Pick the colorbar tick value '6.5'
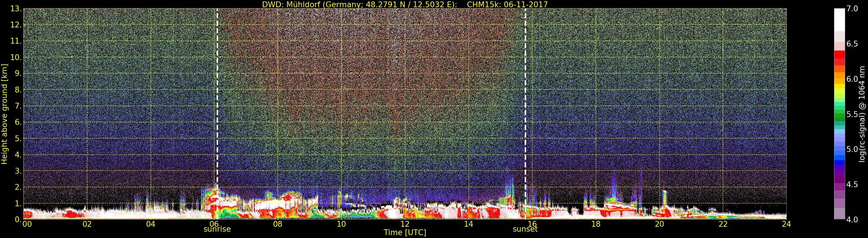Screen dimensions: 868x238 click(852, 44)
